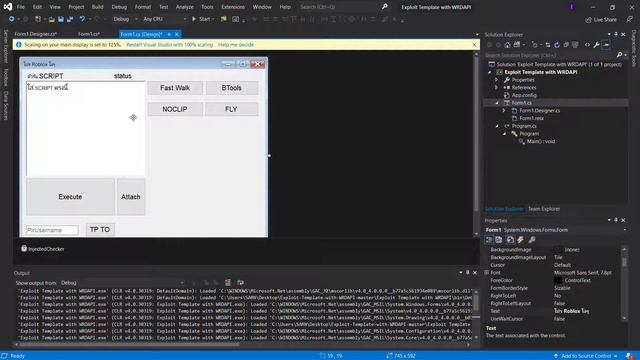Click the InjectedChecker component in tray
This screenshot has height=360, width=640.
click(x=43, y=249)
